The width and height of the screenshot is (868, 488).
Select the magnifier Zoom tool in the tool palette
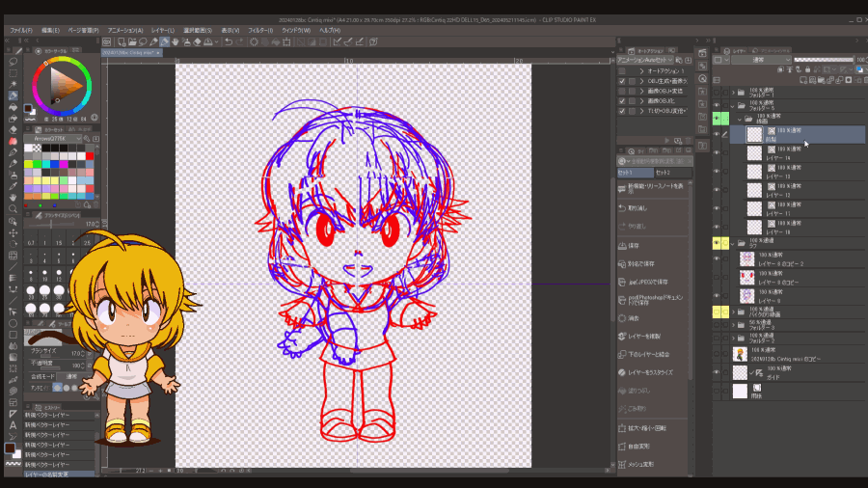tap(13, 209)
